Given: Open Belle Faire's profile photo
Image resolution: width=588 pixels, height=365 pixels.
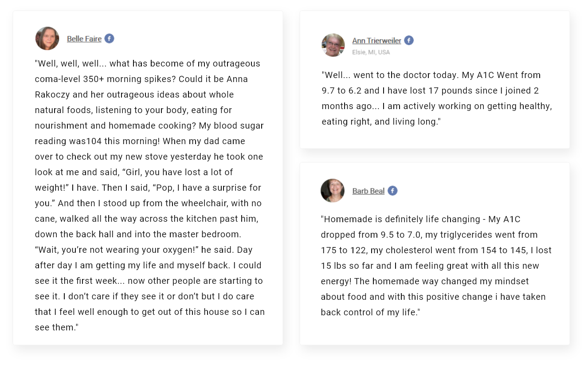Looking at the screenshot, I should point(47,38).
